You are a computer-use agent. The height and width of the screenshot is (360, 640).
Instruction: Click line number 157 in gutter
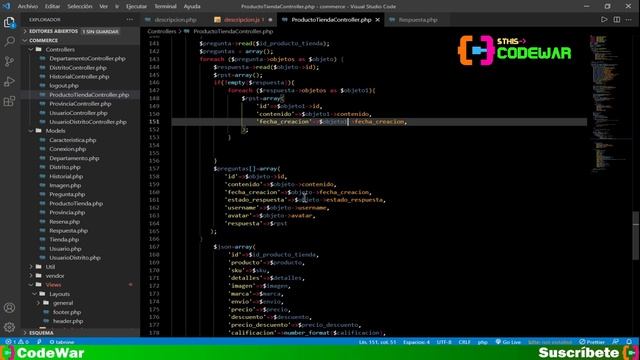154,169
